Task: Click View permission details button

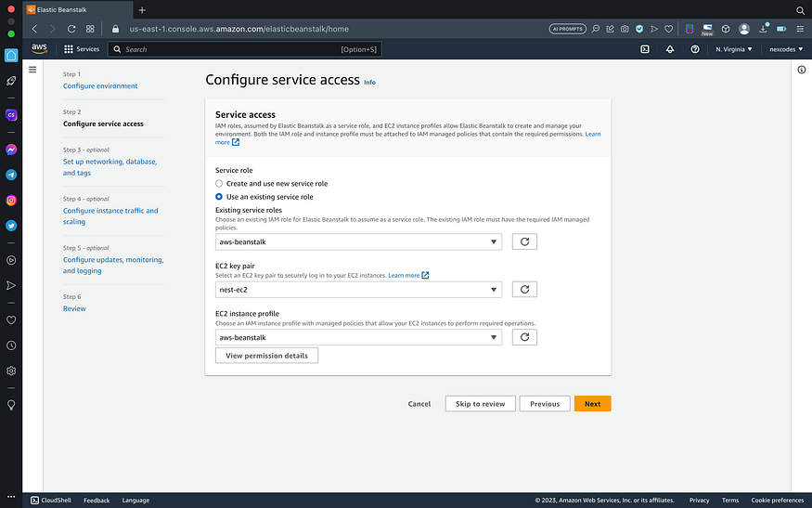Action: pos(266,356)
